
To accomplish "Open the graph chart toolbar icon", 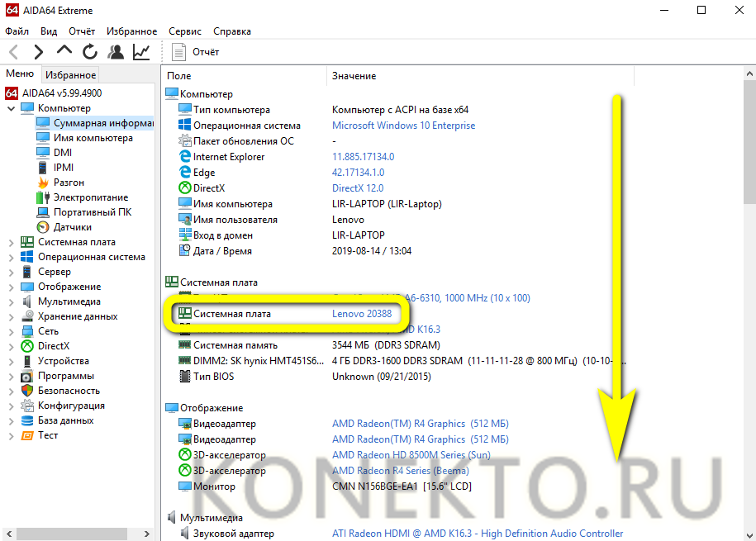I will (141, 52).
